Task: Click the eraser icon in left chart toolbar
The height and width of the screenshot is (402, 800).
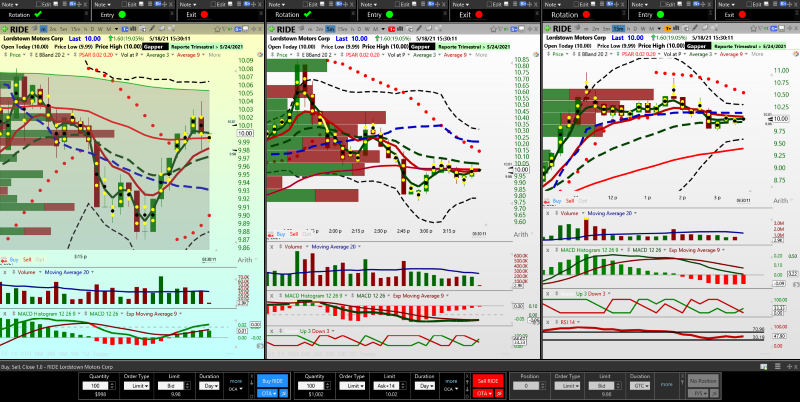Action: 162,29
